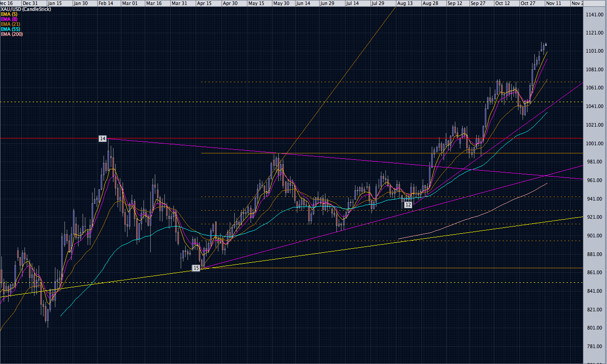Viewport: 607px width, 364px height.
Task: Click the Aug 13 date on time axis
Action: click(x=405, y=3)
